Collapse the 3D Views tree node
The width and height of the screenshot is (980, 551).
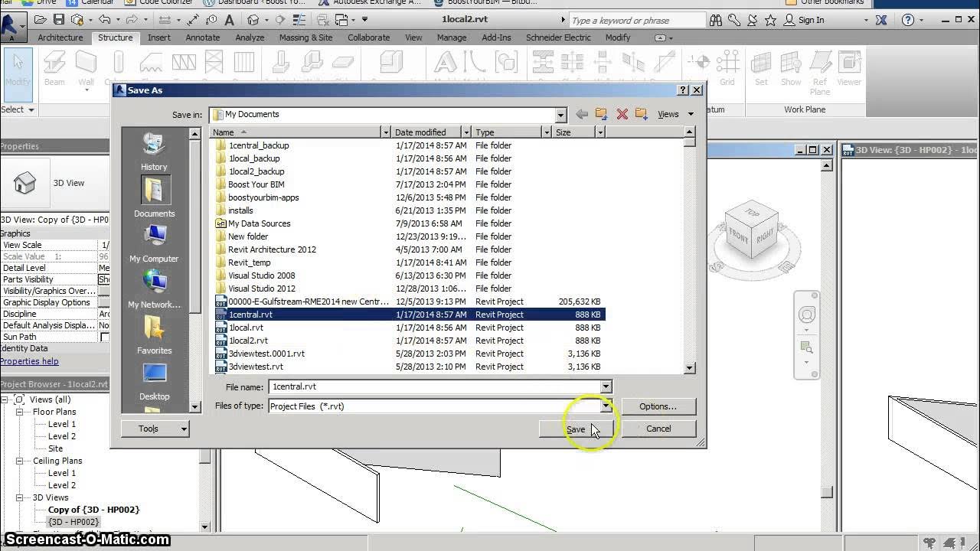click(19, 497)
